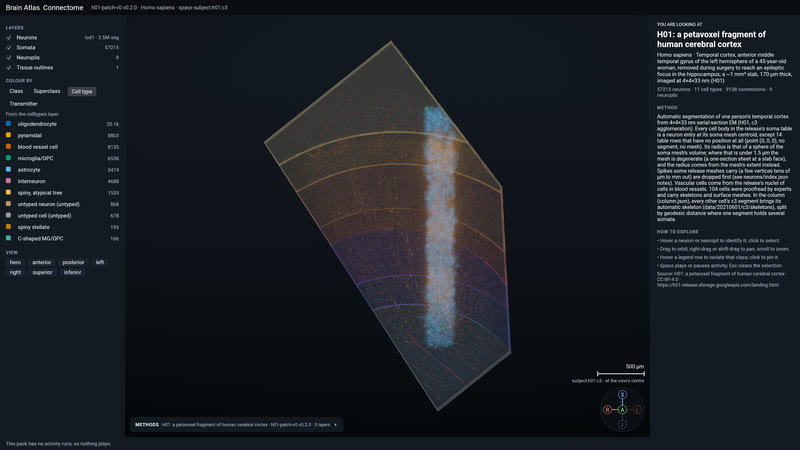Switch to the hero view

tap(15, 262)
